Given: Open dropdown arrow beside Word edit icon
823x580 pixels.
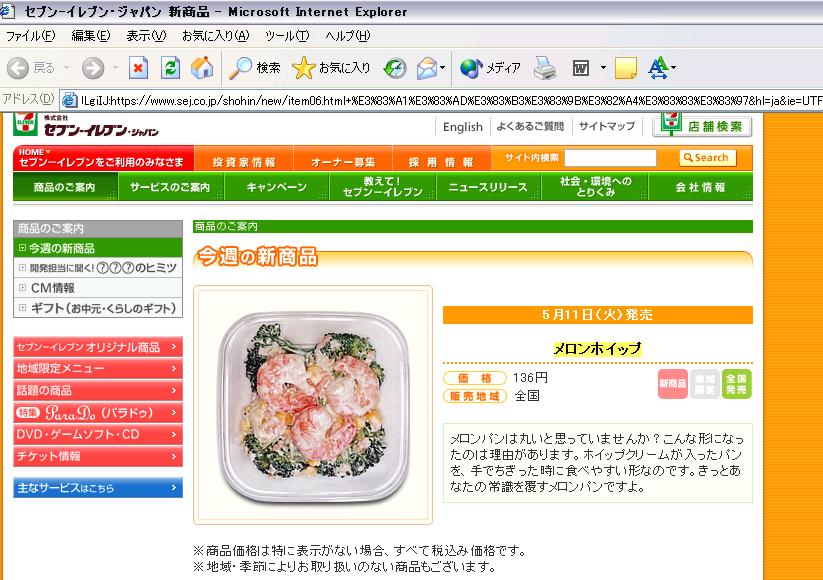Looking at the screenshot, I should 603,68.
